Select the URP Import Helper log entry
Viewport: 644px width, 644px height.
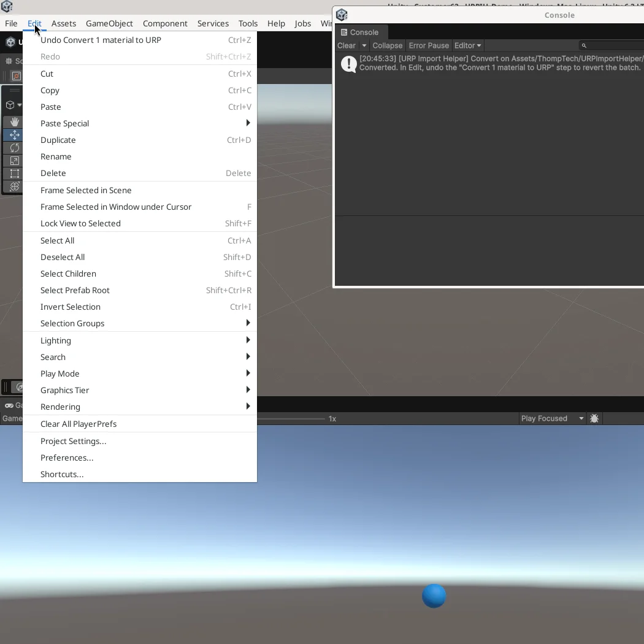coord(489,63)
